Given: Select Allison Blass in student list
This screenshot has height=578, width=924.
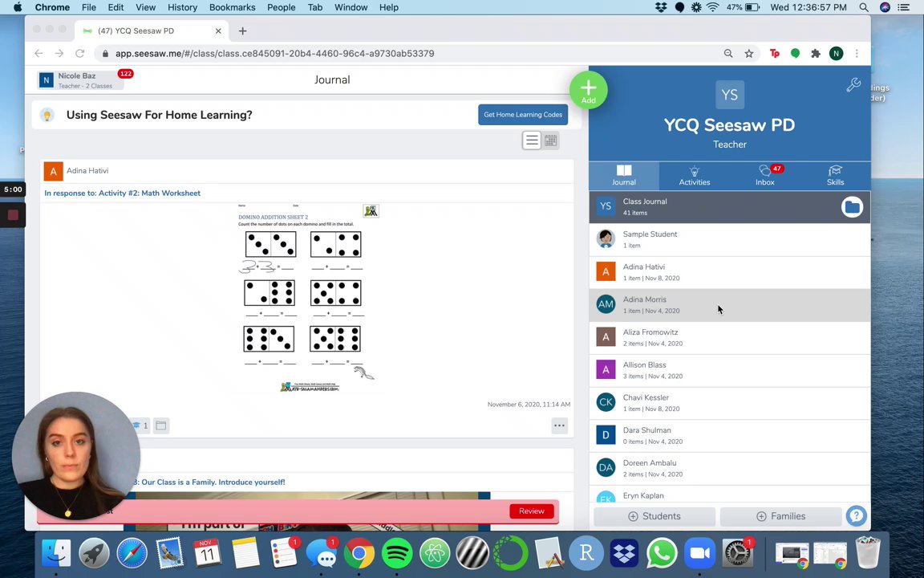Looking at the screenshot, I should pyautogui.click(x=730, y=370).
